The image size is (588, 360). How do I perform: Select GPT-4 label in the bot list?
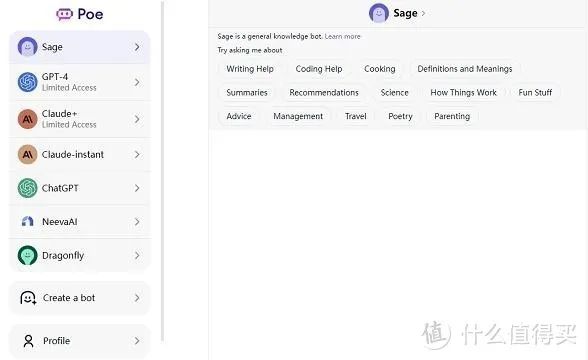pos(55,77)
